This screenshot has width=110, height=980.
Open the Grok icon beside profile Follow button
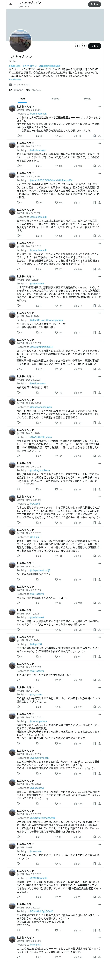point(76,46)
